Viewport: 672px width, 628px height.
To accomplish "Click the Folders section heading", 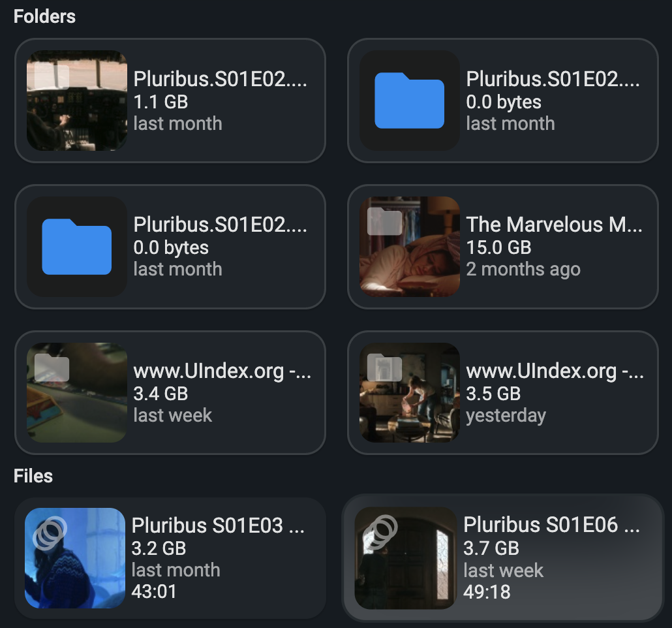I will [44, 16].
